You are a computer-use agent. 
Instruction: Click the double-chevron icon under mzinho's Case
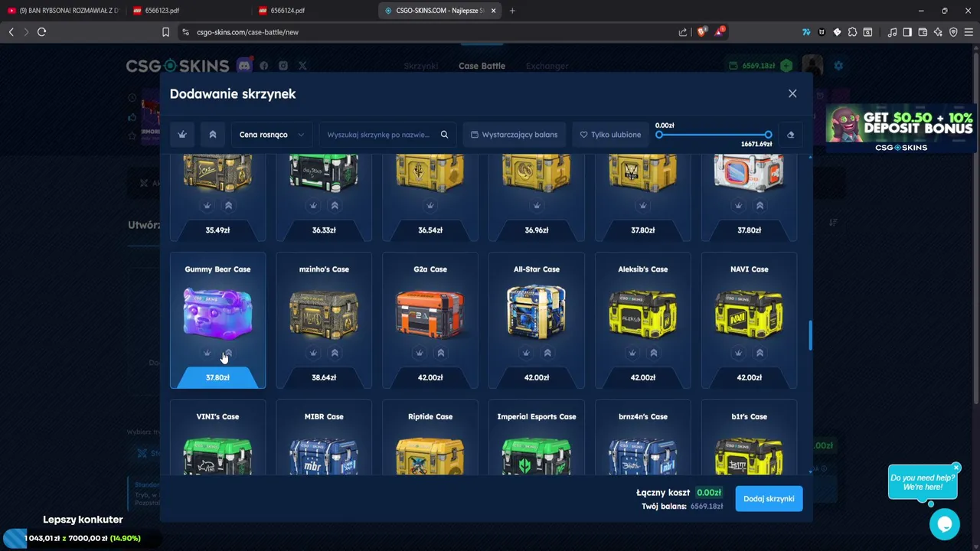tap(335, 353)
